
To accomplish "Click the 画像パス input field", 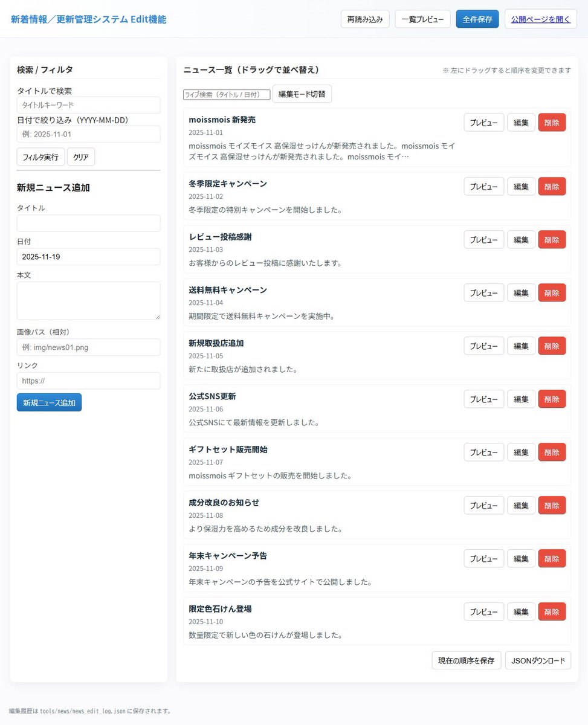I will click(88, 347).
